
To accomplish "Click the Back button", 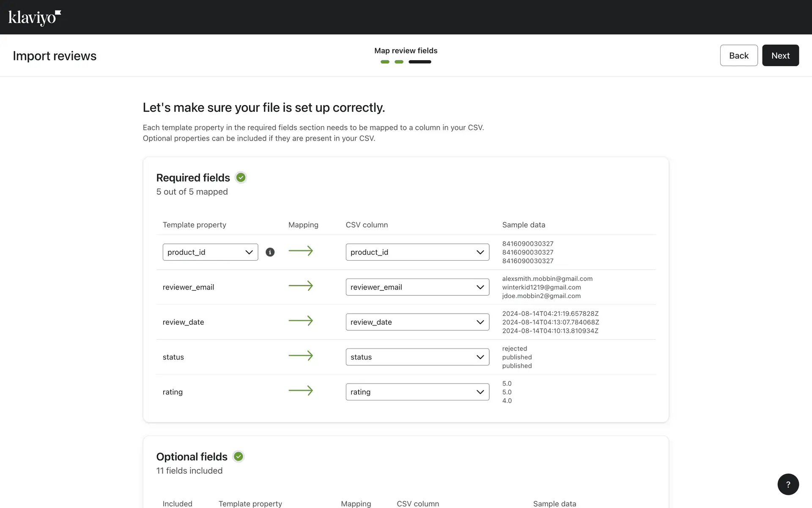I will [x=738, y=55].
